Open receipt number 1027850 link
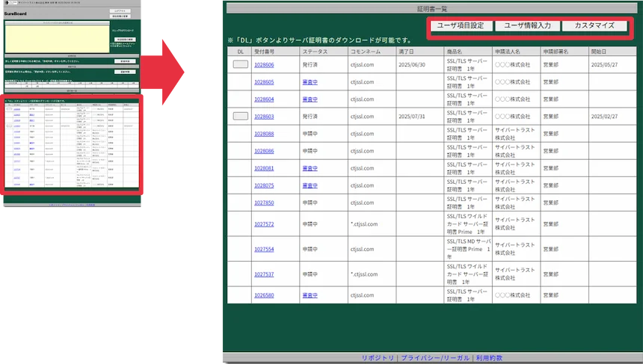The width and height of the screenshot is (643, 364). (264, 203)
